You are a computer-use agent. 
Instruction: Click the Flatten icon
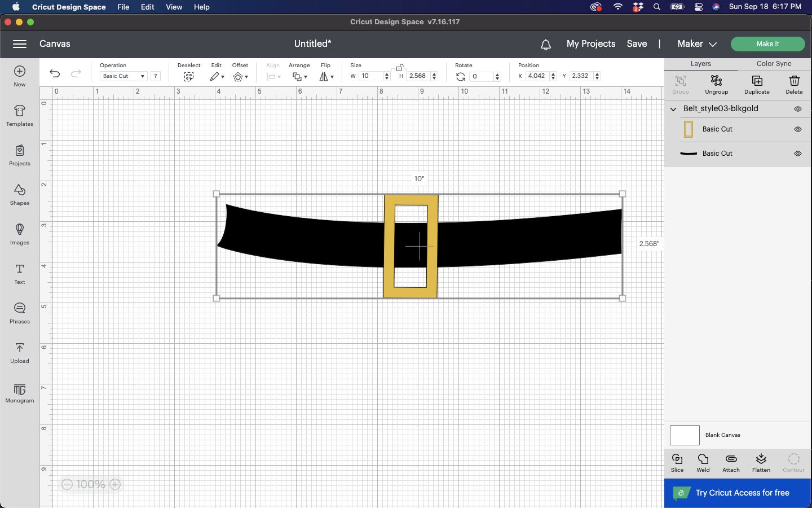(x=761, y=463)
